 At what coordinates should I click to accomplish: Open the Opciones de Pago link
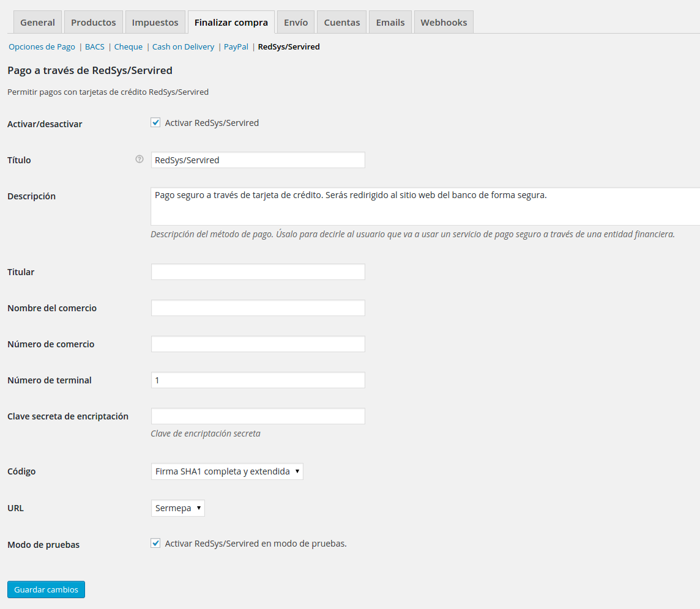click(42, 47)
